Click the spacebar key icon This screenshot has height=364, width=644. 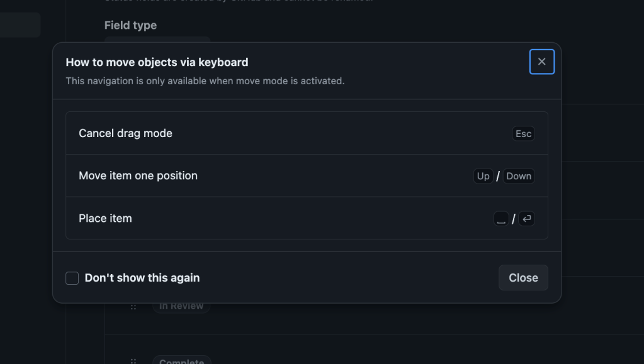pos(501,219)
